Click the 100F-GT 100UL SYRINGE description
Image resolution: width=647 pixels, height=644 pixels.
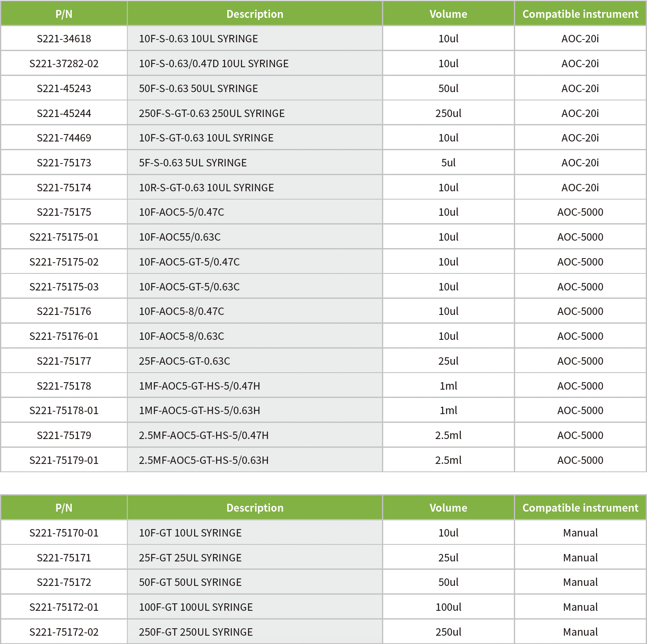(196, 607)
